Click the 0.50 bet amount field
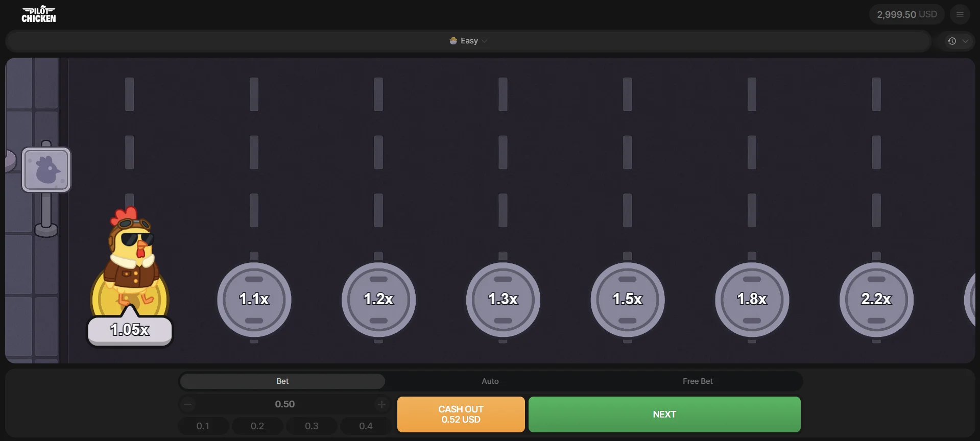Screen dimensions: 980x441 click(284, 404)
